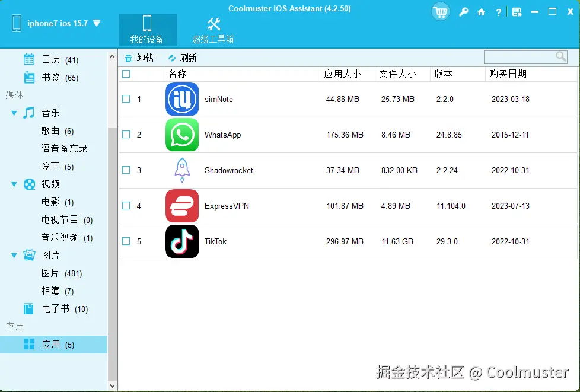Click the ExpressVPN app icon

[x=182, y=206]
